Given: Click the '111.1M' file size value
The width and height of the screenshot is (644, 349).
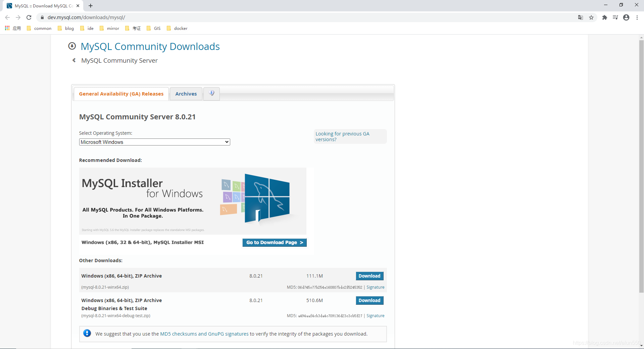Looking at the screenshot, I should coord(314,276).
